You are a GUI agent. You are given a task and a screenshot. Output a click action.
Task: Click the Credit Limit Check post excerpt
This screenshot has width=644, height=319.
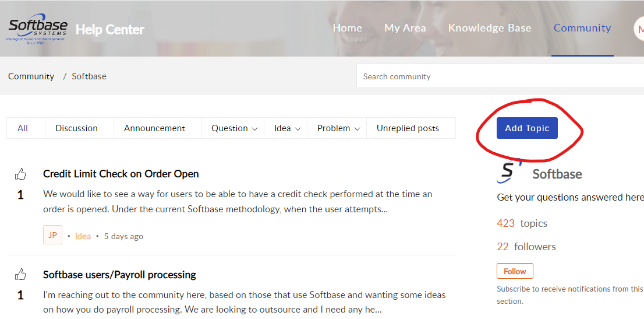pyautogui.click(x=238, y=202)
